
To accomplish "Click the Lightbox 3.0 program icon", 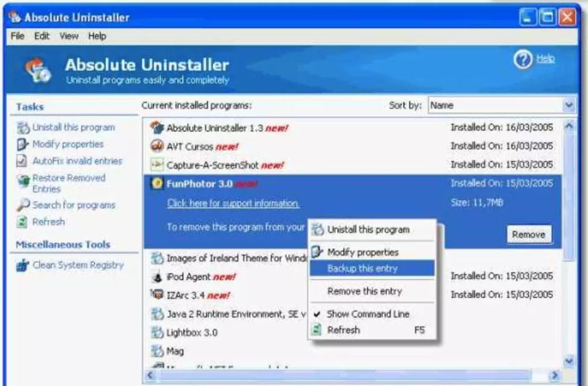I will [157, 332].
